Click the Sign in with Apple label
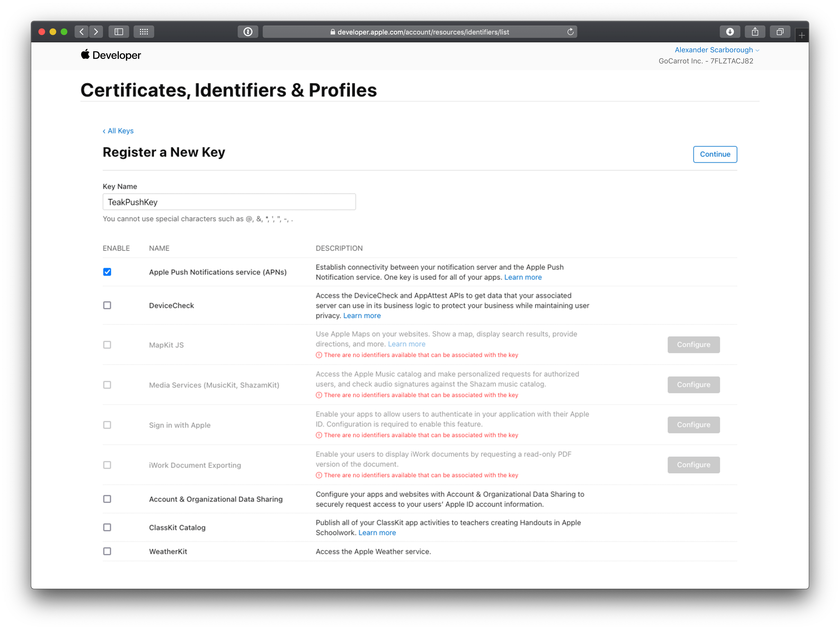This screenshot has width=840, height=630. [x=180, y=425]
